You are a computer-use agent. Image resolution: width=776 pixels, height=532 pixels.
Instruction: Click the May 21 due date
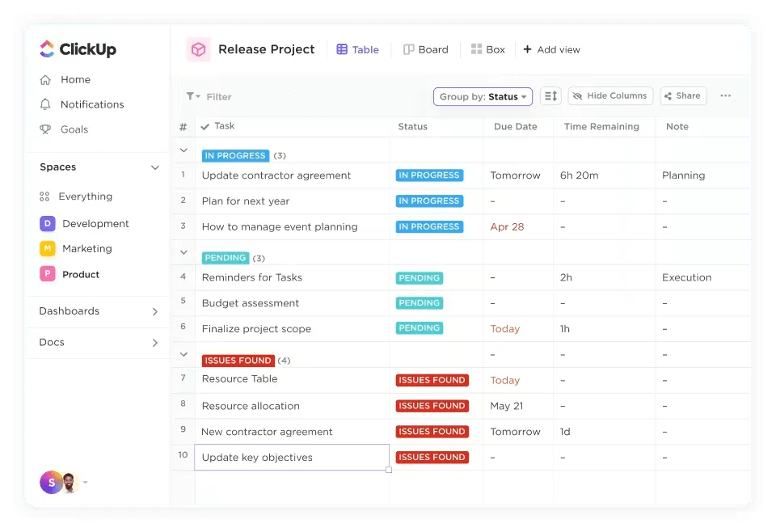coord(506,406)
